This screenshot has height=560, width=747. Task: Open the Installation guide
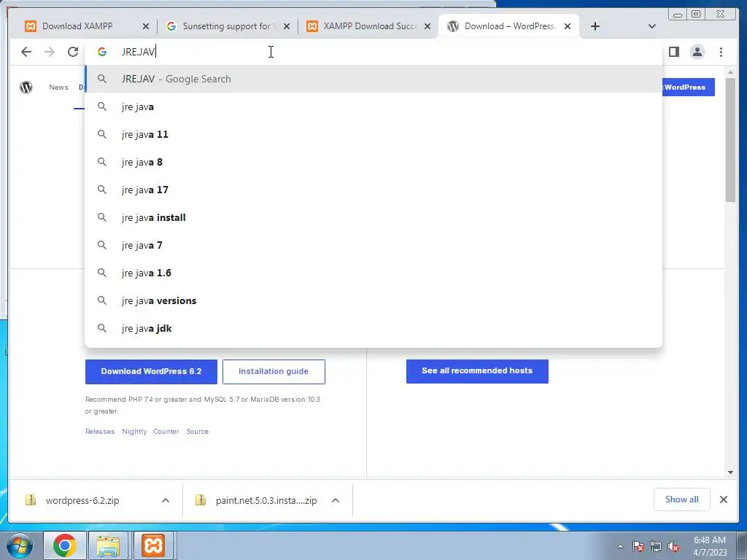274,371
